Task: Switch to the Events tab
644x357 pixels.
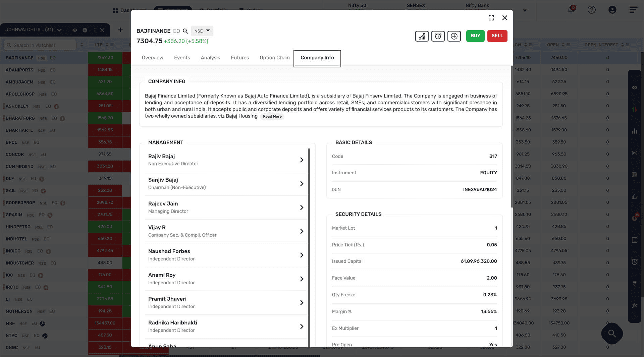Action: pos(182,58)
